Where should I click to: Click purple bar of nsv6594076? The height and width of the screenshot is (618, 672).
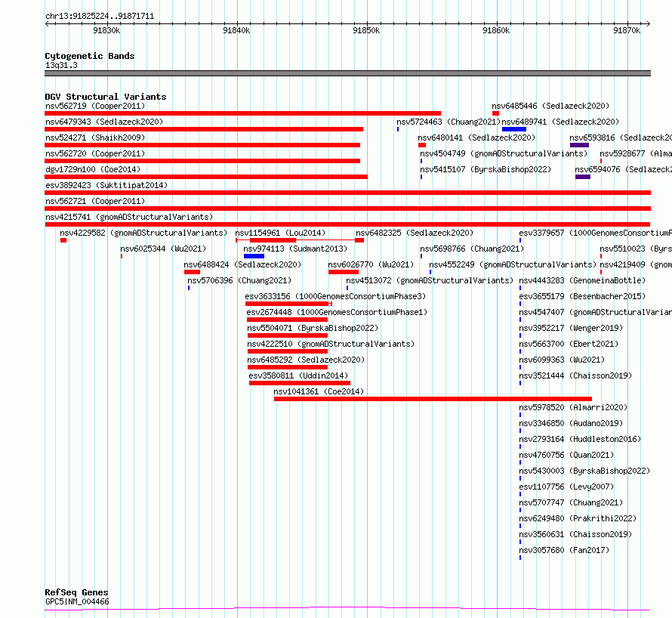tap(582, 177)
